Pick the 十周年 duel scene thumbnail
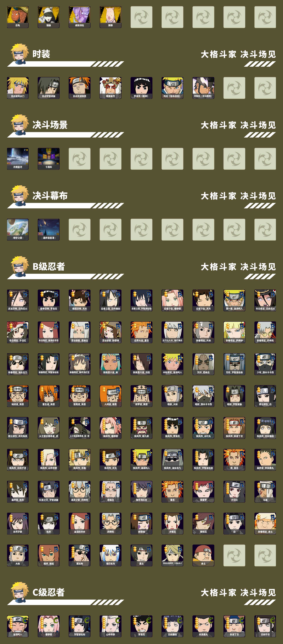 (49, 159)
